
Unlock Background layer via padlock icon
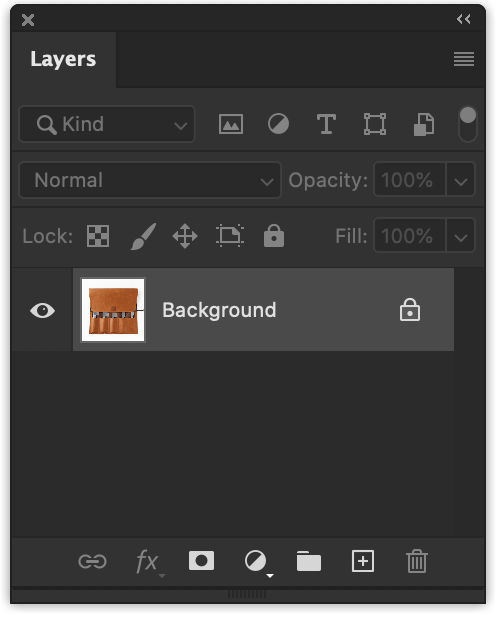[410, 310]
